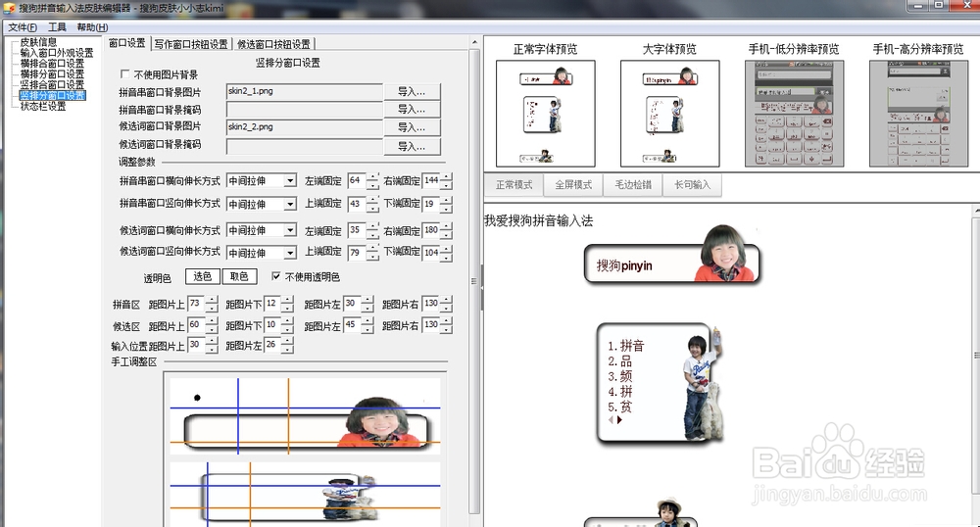The image size is (980, 527).
Task: Switch to the 全屏模式 preview tab
Action: pyautogui.click(x=573, y=185)
